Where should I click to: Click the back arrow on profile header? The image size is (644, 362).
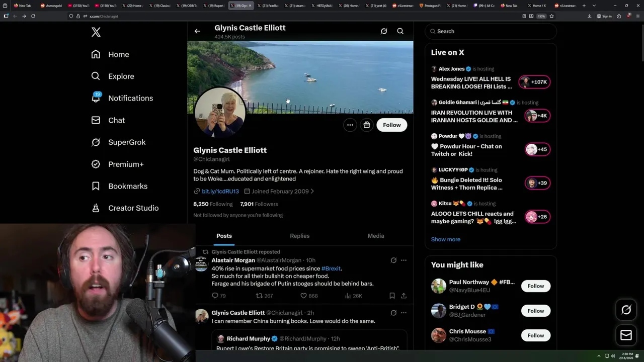coord(197,31)
